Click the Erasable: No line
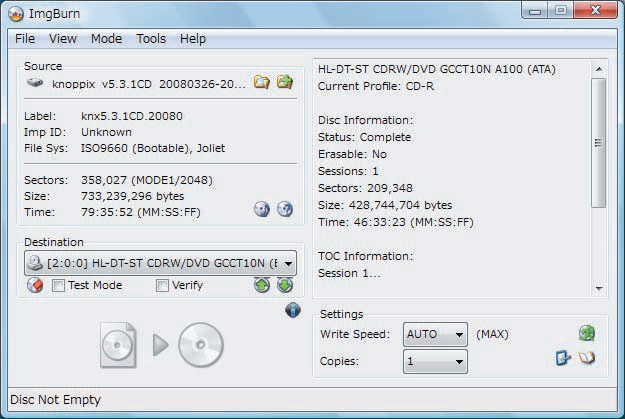 tap(352, 154)
